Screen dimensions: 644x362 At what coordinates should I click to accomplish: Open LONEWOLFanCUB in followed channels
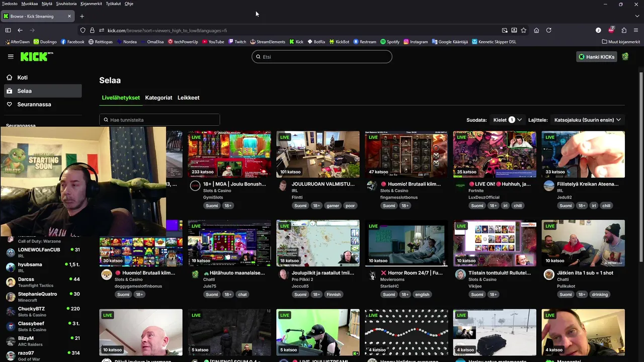click(42, 252)
